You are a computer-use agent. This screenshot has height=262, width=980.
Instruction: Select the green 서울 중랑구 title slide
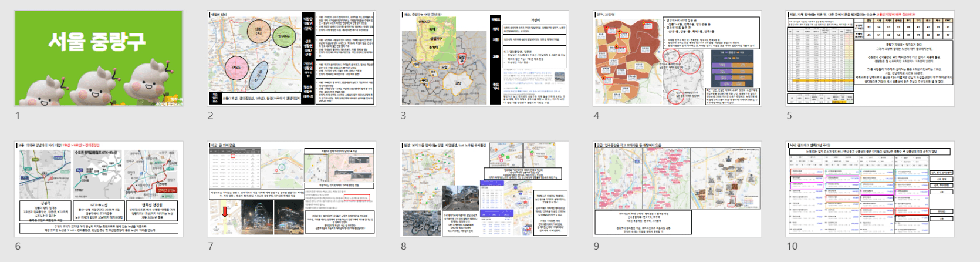click(x=99, y=59)
